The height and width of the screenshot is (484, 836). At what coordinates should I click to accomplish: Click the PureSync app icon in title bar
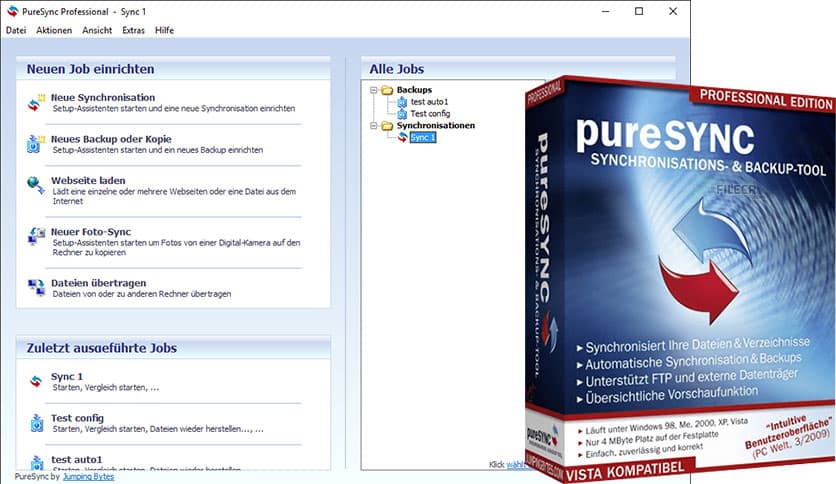click(x=13, y=11)
